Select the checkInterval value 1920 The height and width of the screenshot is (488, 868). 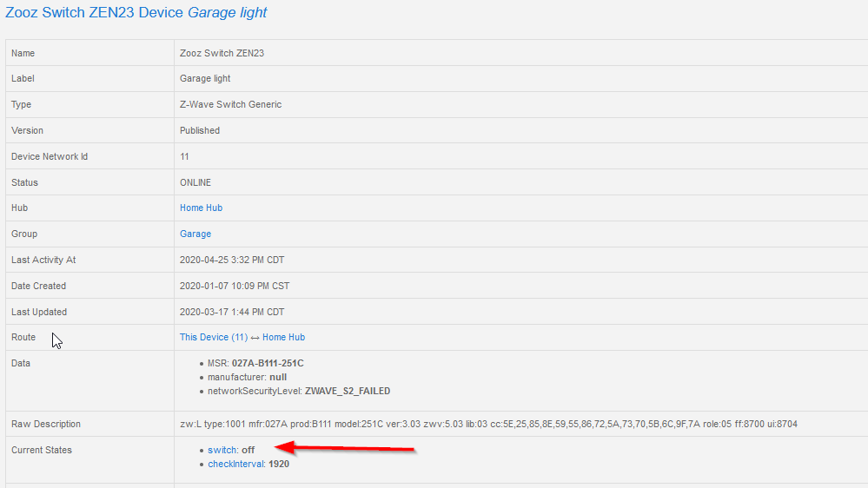(x=279, y=465)
